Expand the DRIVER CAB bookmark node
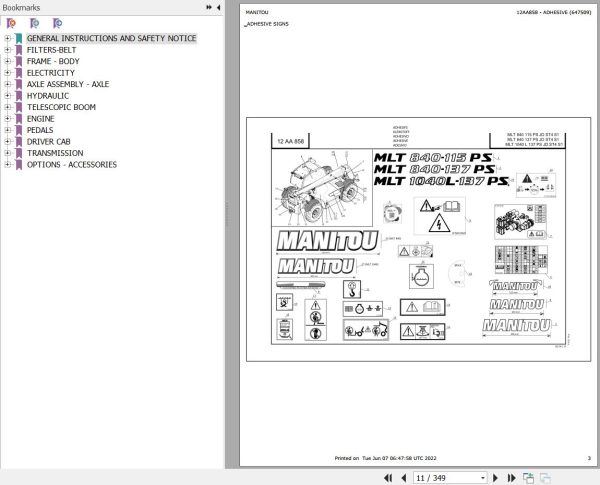This screenshot has width=600, height=485. [7, 142]
